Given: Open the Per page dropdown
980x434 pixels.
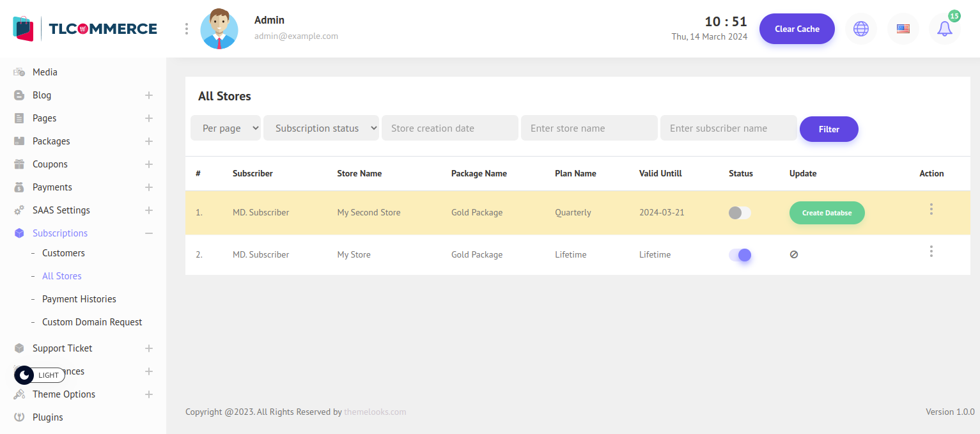Looking at the screenshot, I should tap(226, 128).
